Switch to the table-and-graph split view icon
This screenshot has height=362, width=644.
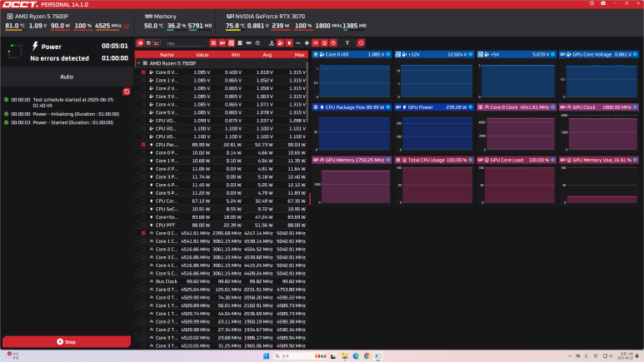140,43
